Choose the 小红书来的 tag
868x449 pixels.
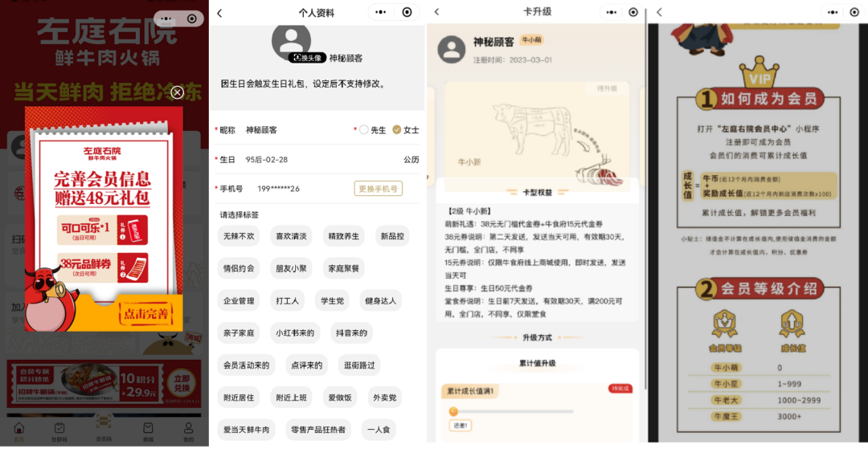tap(295, 333)
